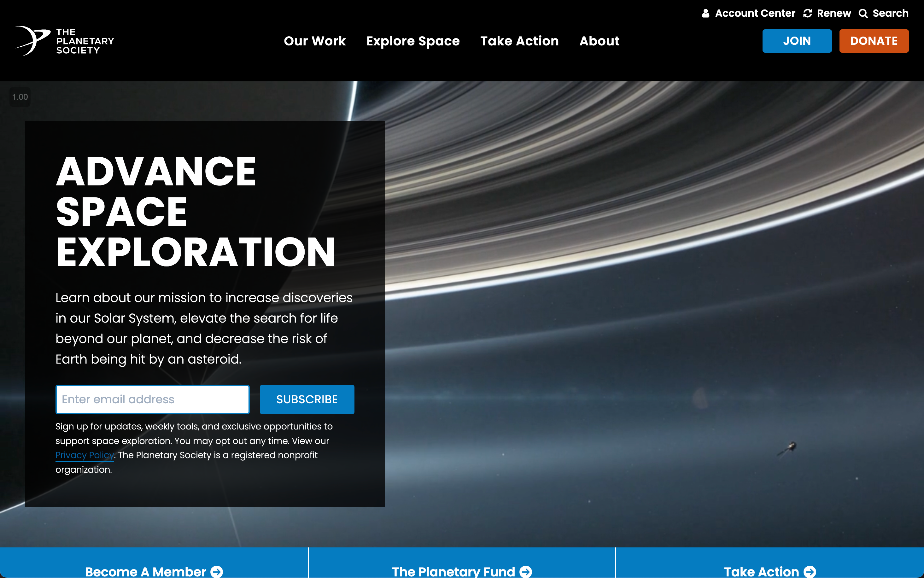924x578 pixels.
Task: Click the Planetary Society logo
Action: tap(65, 41)
